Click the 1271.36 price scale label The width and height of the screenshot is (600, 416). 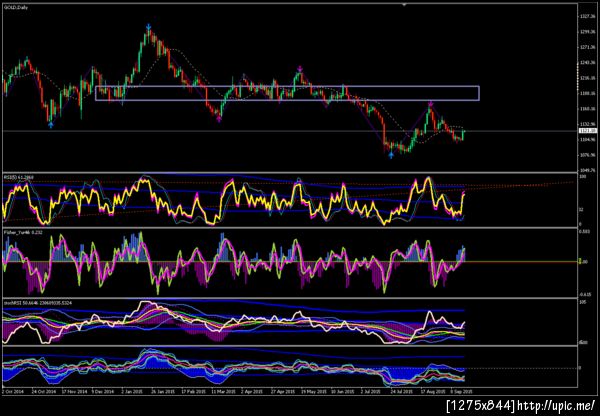[x=588, y=47]
